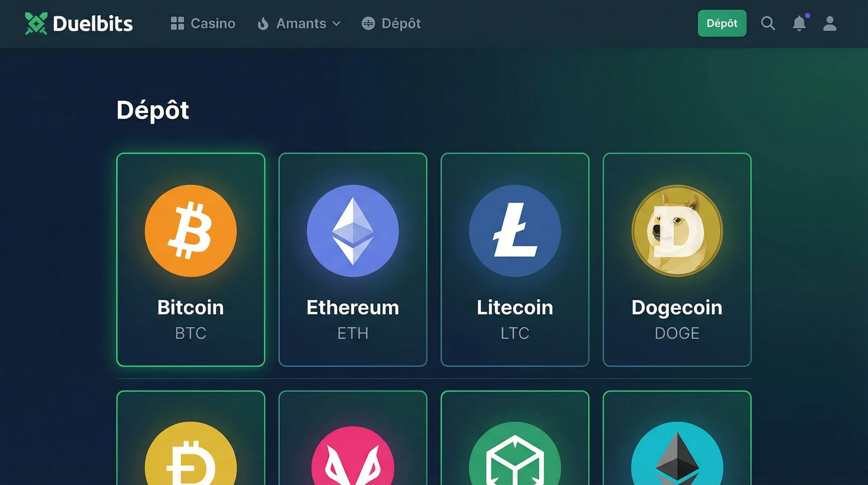The height and width of the screenshot is (485, 868).
Task: Expand the Amants dropdown chevron
Action: click(336, 24)
